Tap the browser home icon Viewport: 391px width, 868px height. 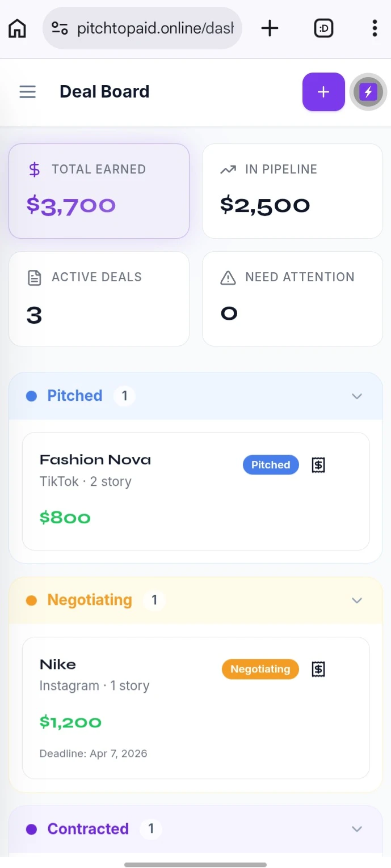18,28
